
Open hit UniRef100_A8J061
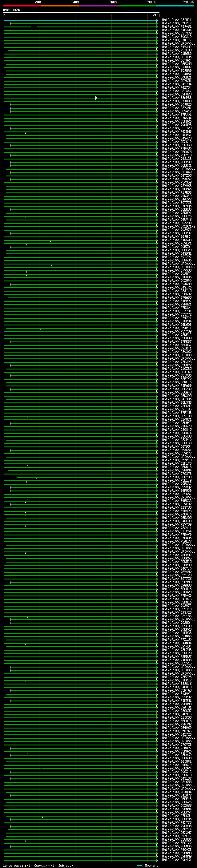[176, 26]
